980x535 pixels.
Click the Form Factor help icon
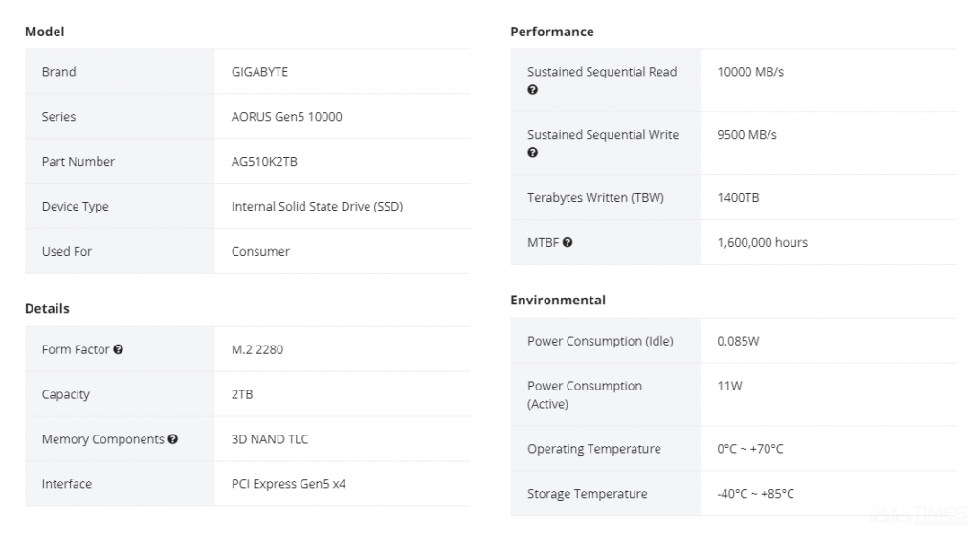point(119,350)
